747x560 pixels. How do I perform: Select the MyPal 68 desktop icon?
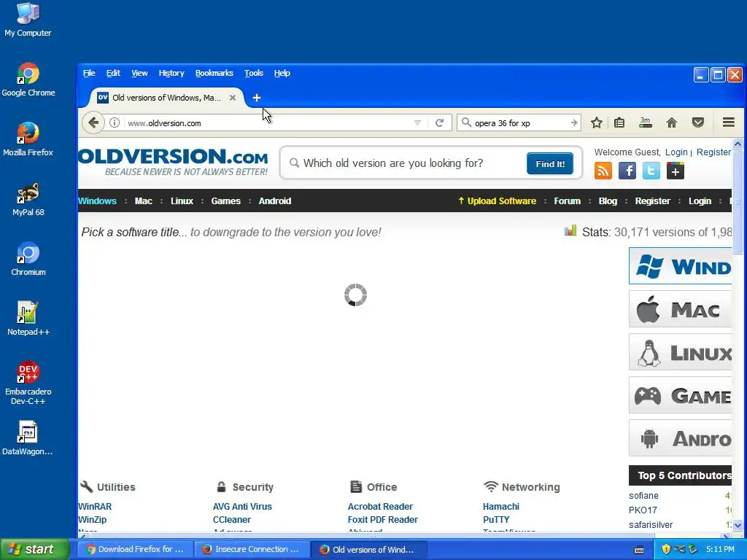pos(28,199)
